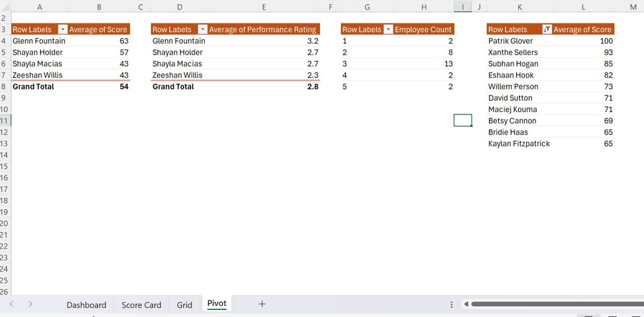
Task: Reselect the active Pivot sheet tab
Action: tap(216, 303)
